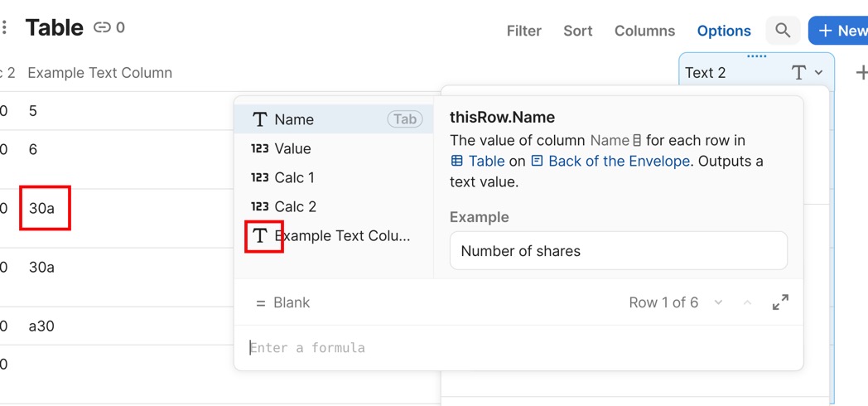Image resolution: width=868 pixels, height=406 pixels.
Task: Click the table icon next to Table link
Action: 456,161
